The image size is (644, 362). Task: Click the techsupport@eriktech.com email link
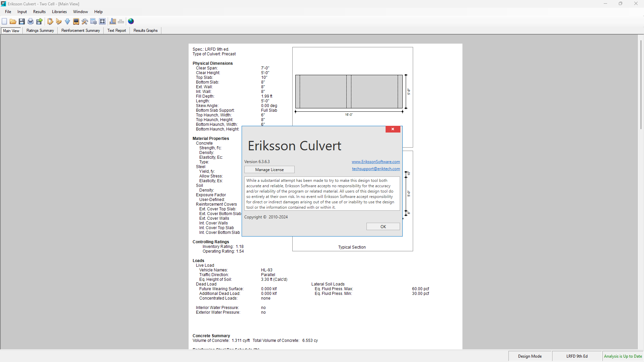pyautogui.click(x=376, y=169)
